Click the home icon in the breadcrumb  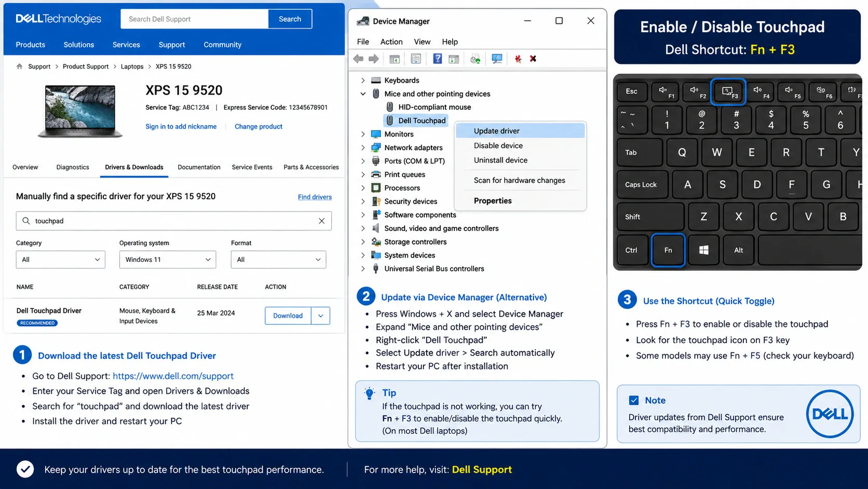coord(20,67)
